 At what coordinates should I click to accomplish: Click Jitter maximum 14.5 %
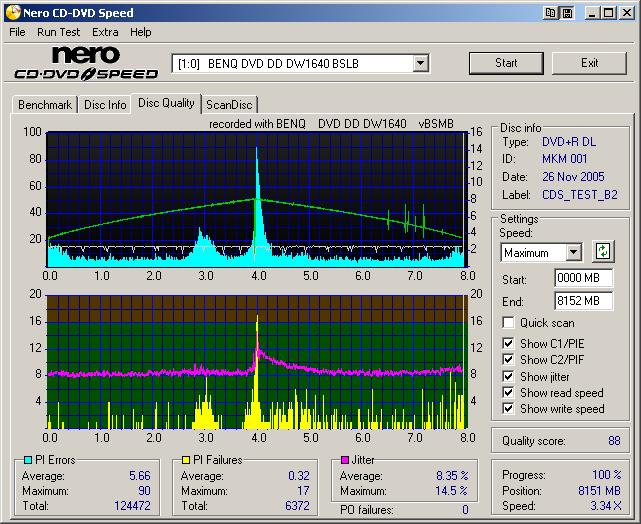(x=452, y=490)
